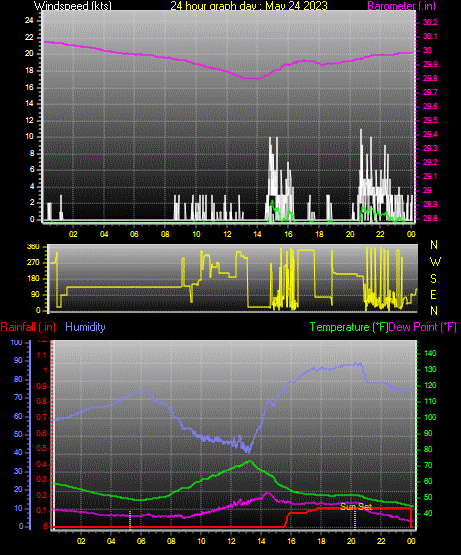Click the rainfall axis value "0.3"
The image size is (461, 555).
click(42, 479)
